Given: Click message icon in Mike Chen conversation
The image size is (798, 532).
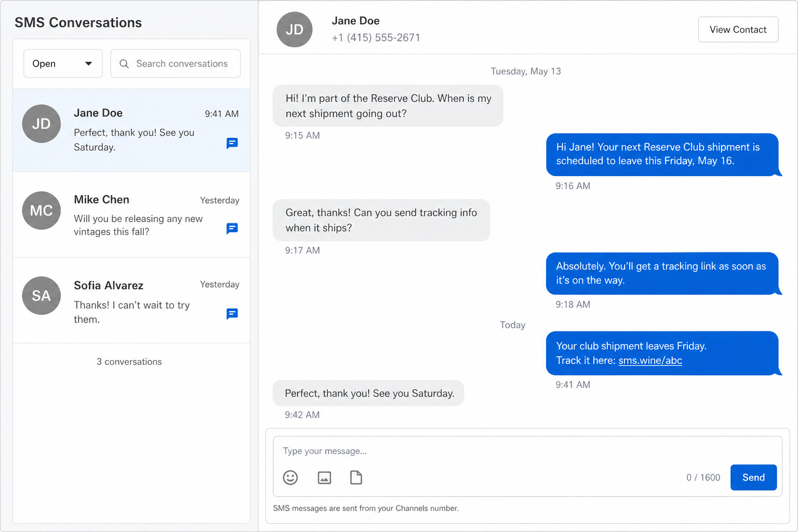Looking at the screenshot, I should (232, 229).
